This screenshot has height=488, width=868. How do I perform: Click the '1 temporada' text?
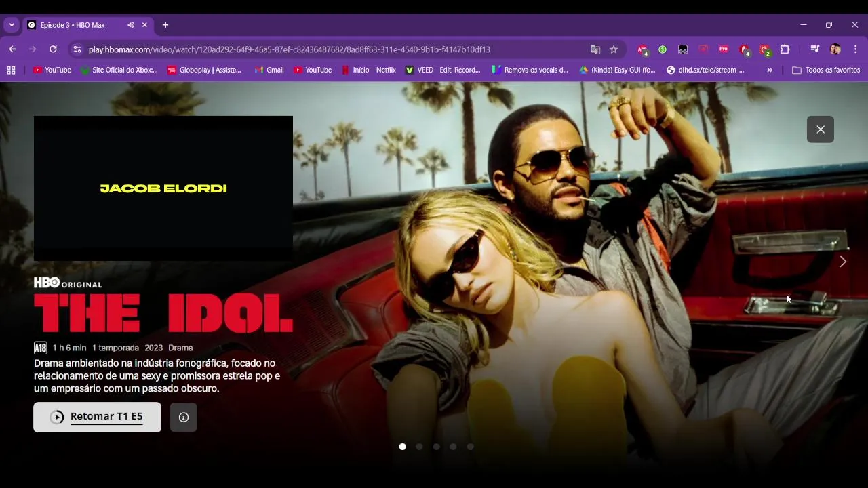115,348
